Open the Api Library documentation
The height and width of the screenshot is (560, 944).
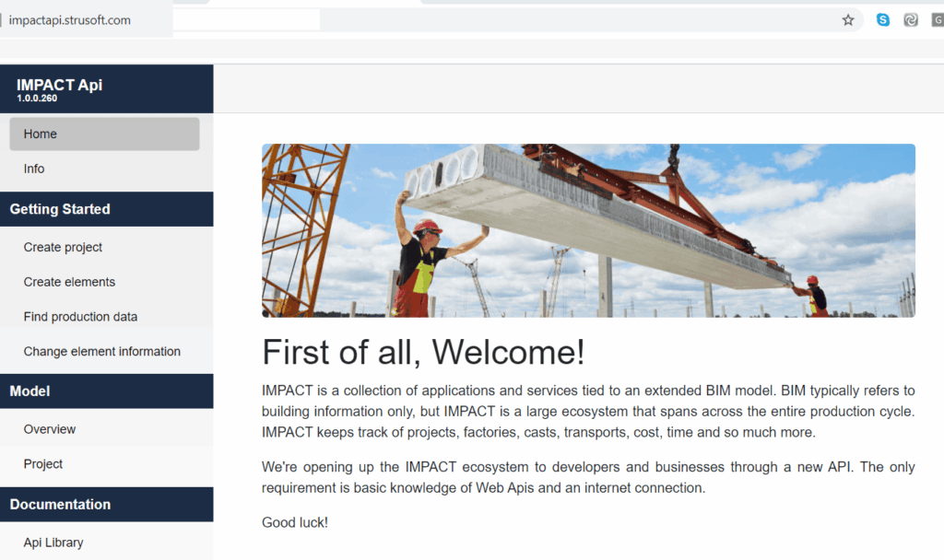click(x=53, y=542)
